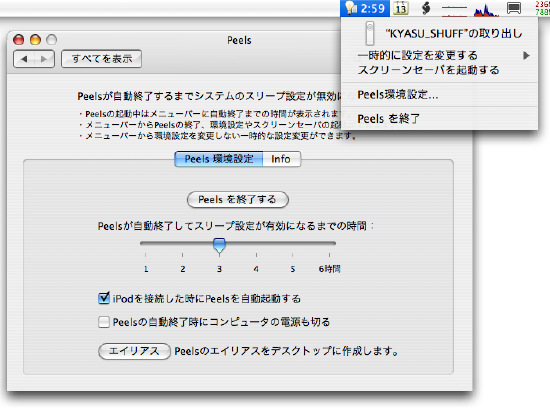
Task: Click the Peelsのエイリアスをデスクトップに作成します text
Action: (287, 351)
